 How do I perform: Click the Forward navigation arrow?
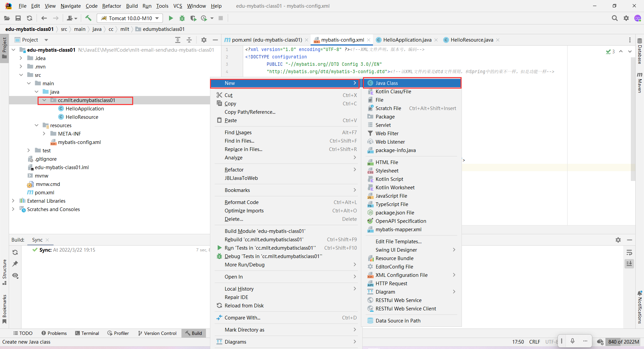pyautogui.click(x=56, y=18)
